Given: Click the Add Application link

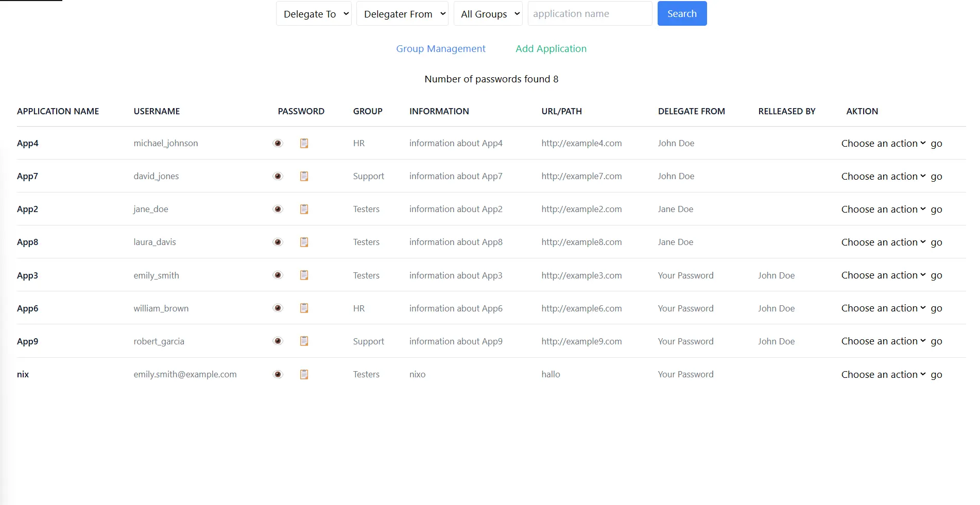Looking at the screenshot, I should tap(551, 48).
